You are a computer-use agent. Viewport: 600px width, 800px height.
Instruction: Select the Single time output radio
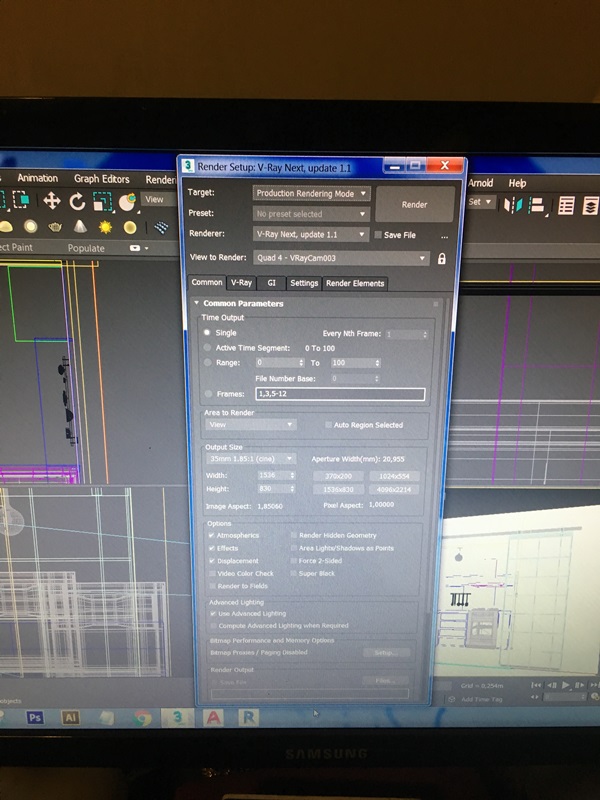(207, 333)
